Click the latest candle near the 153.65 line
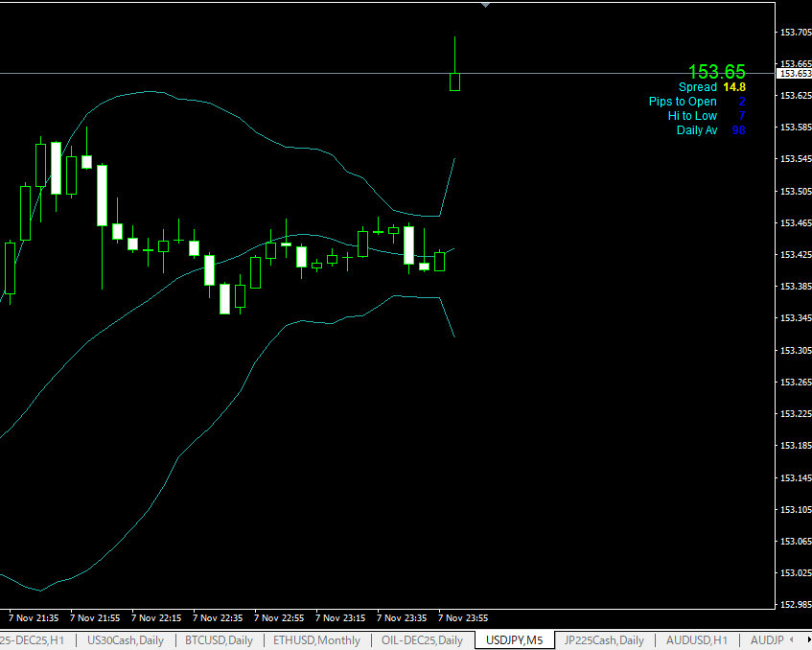The height and width of the screenshot is (650, 812). click(x=454, y=81)
